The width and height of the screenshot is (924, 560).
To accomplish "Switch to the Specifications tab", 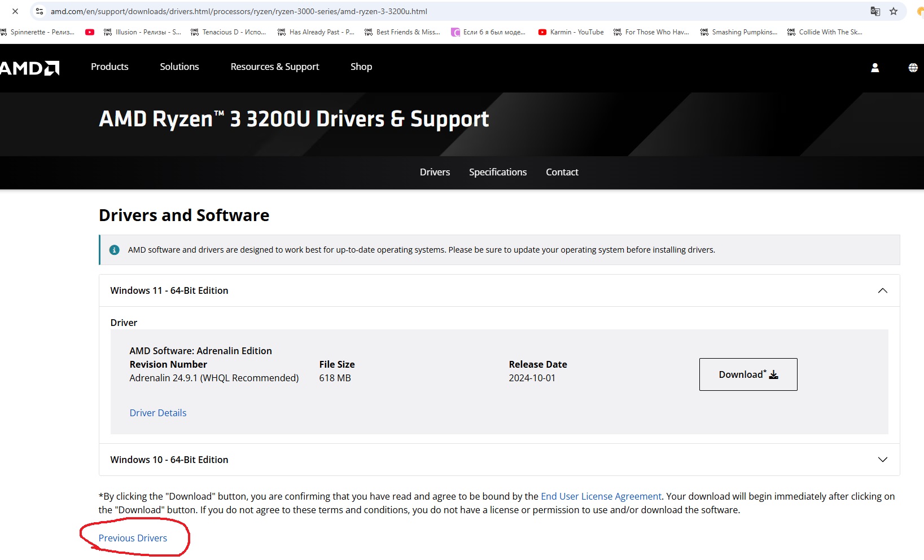I will pos(498,172).
